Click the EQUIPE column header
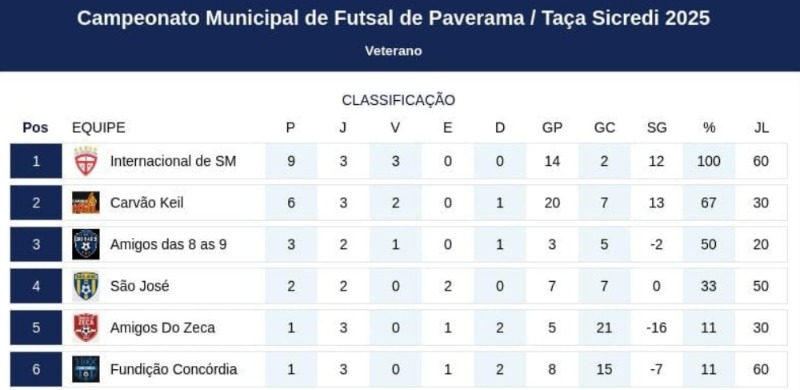This screenshot has width=800, height=390. pyautogui.click(x=98, y=128)
